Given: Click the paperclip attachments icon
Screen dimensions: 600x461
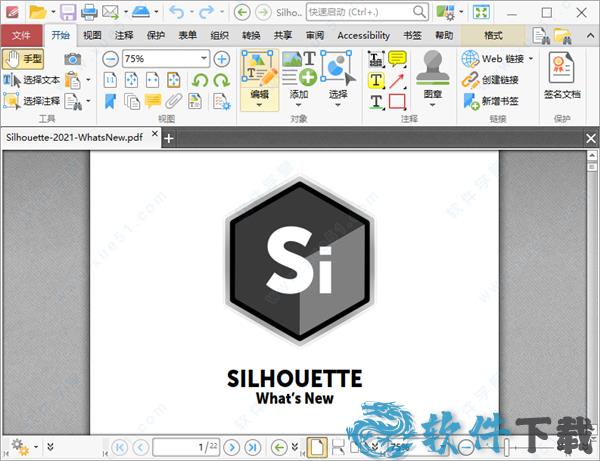Looking at the screenshot, I should [x=174, y=101].
